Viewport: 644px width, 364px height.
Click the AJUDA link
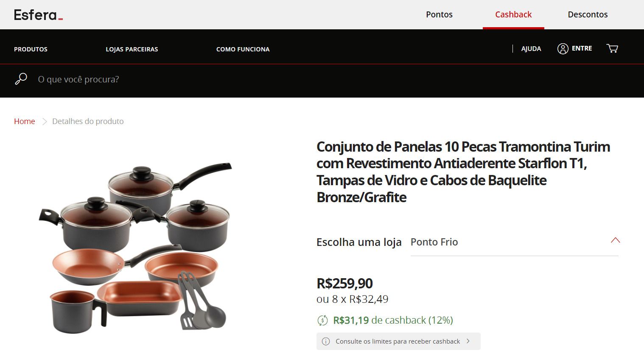(531, 49)
